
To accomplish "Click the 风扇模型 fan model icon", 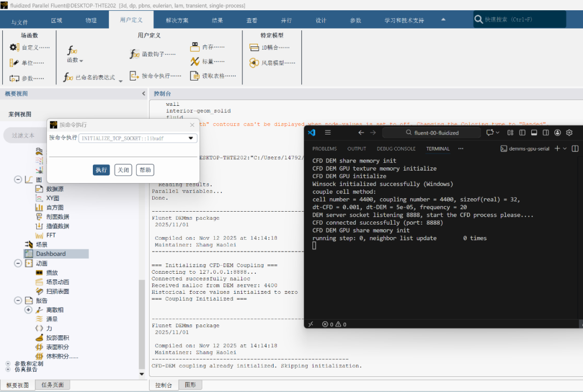I will tap(254, 63).
